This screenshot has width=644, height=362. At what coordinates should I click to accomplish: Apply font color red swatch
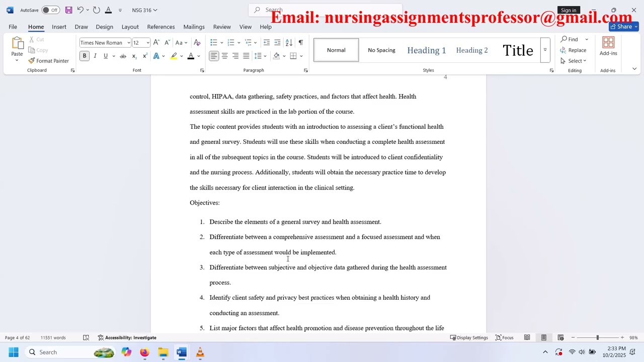[x=191, y=56]
